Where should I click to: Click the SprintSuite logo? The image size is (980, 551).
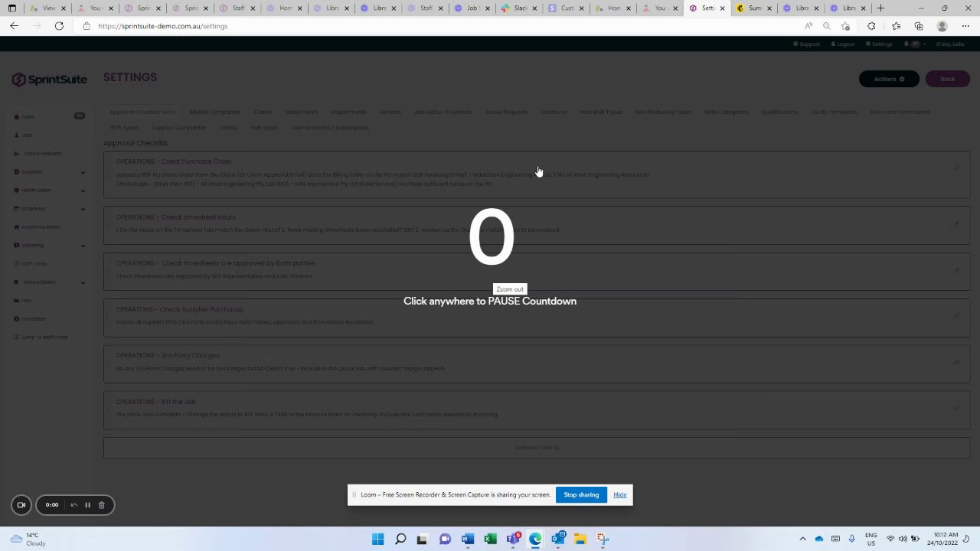pyautogui.click(x=50, y=80)
